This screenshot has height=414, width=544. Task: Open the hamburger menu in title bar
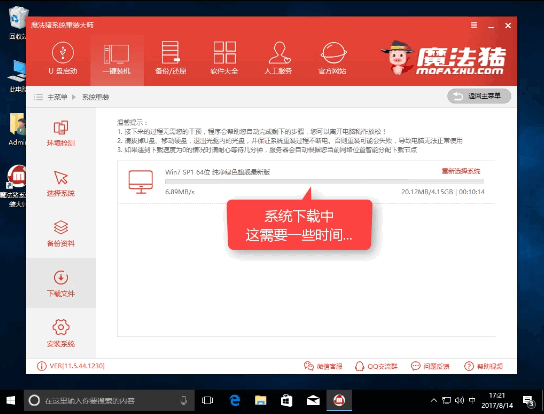pos(474,25)
